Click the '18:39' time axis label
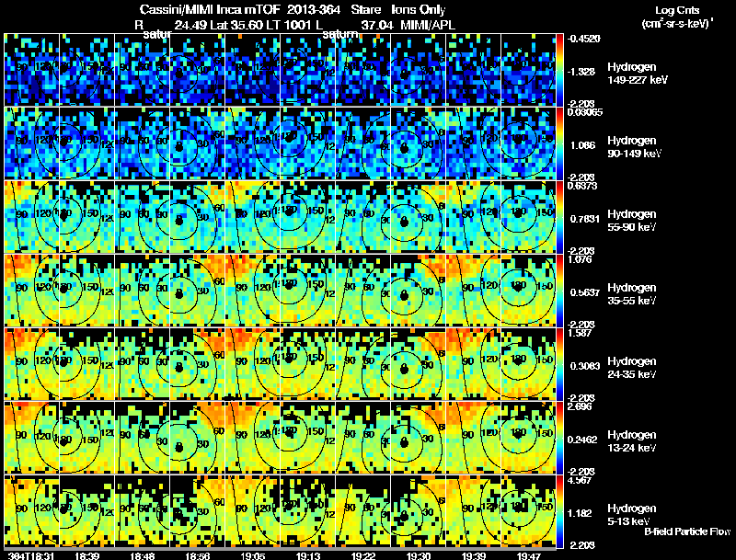This screenshot has width=736, height=560. coord(86,555)
